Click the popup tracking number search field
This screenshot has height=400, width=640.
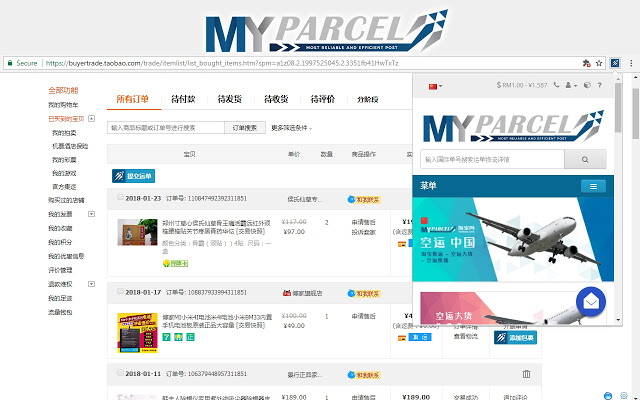pos(492,160)
